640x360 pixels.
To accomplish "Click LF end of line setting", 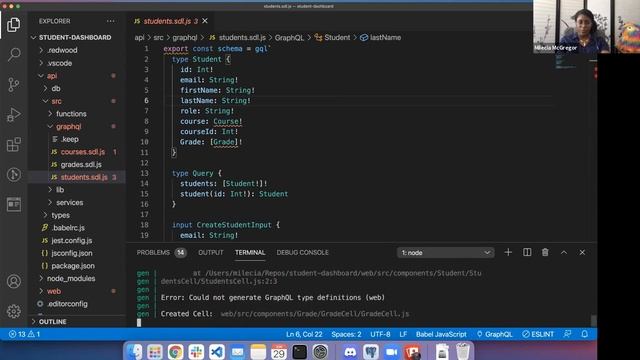I will [x=403, y=334].
